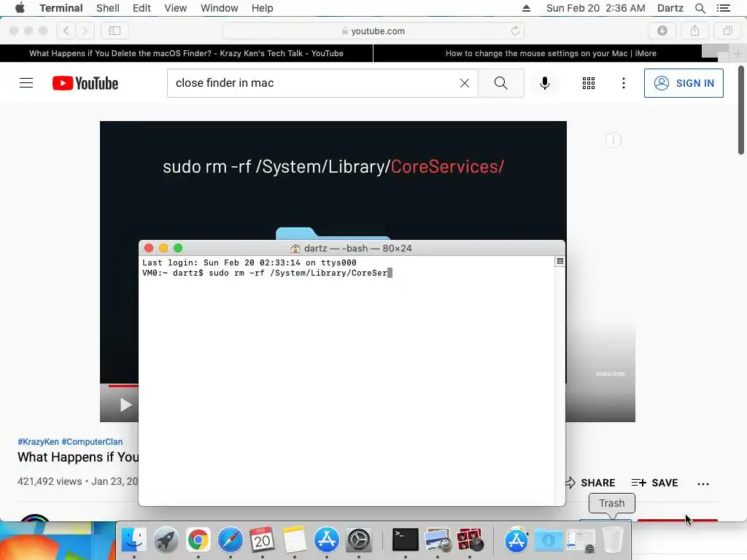Open Preview from the Dock
The width and height of the screenshot is (747, 560).
[x=438, y=540]
